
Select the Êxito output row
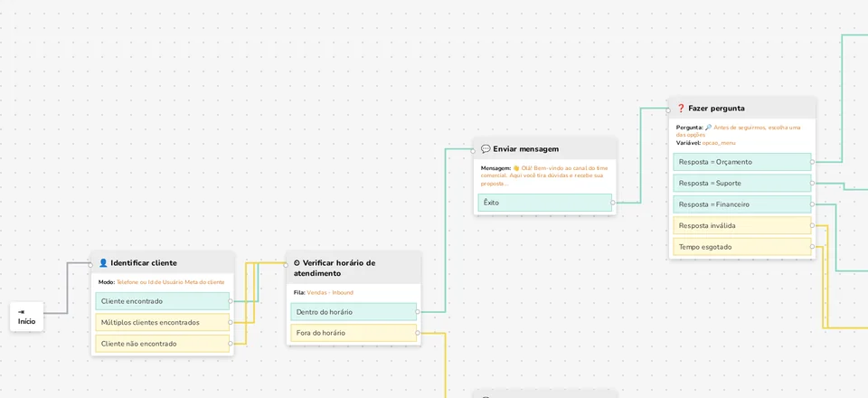point(544,203)
